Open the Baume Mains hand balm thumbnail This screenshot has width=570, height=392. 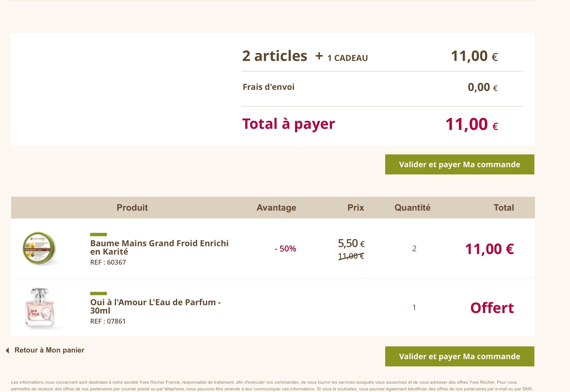(x=40, y=248)
